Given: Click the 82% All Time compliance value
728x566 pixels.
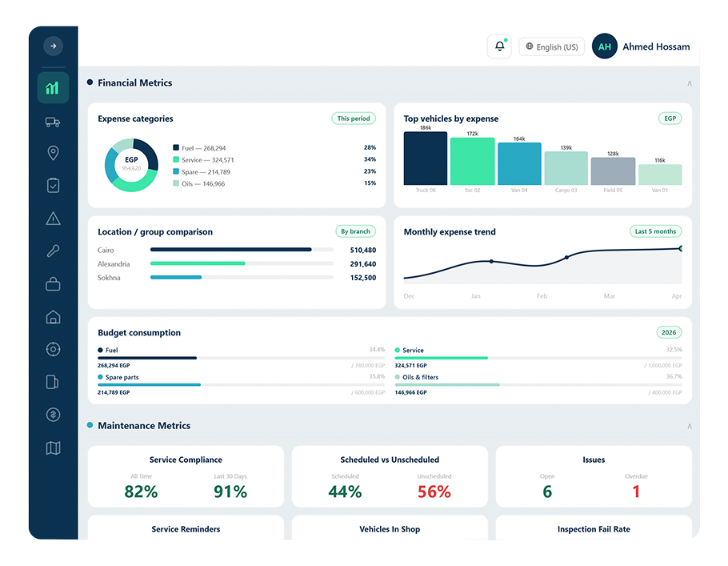Looking at the screenshot, I should pos(141,492).
